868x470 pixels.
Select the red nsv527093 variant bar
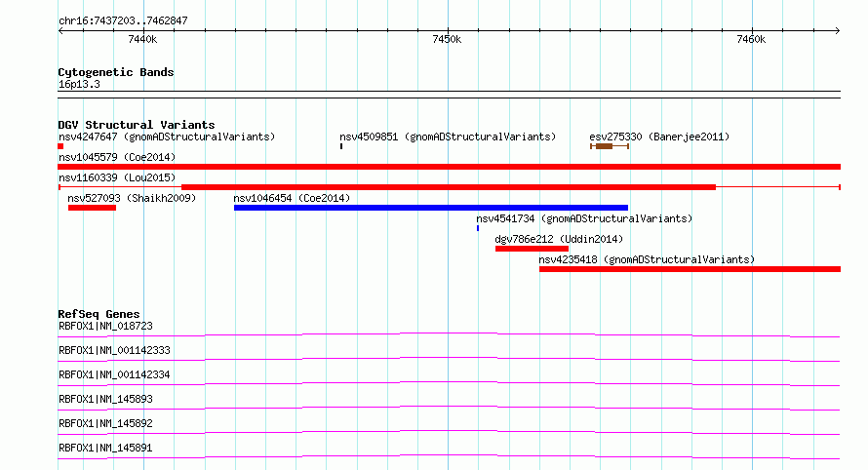click(92, 208)
